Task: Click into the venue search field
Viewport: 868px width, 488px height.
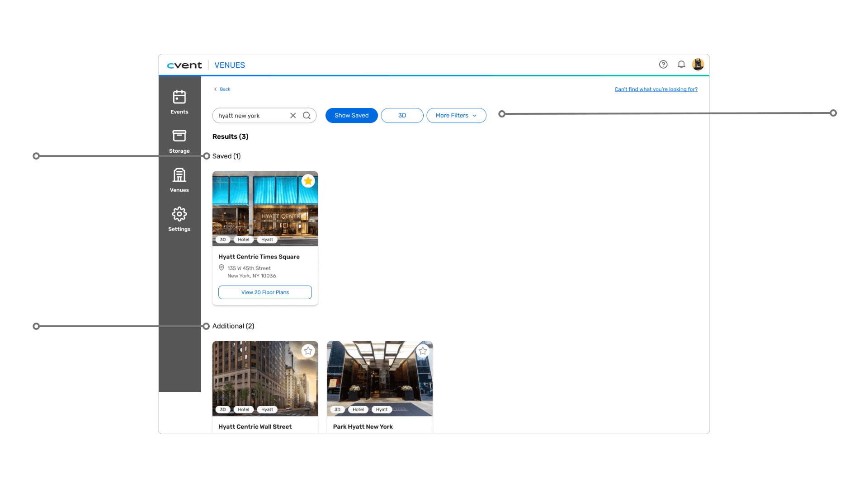Action: (251, 116)
